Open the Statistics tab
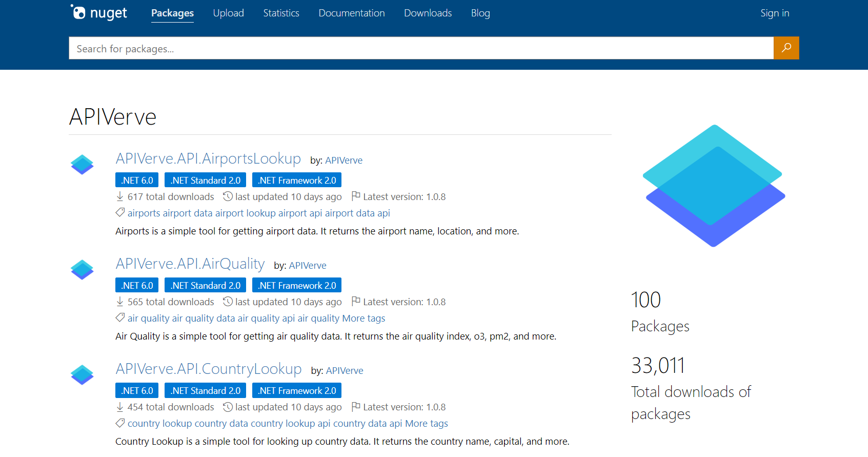This screenshot has height=457, width=868. coord(281,13)
